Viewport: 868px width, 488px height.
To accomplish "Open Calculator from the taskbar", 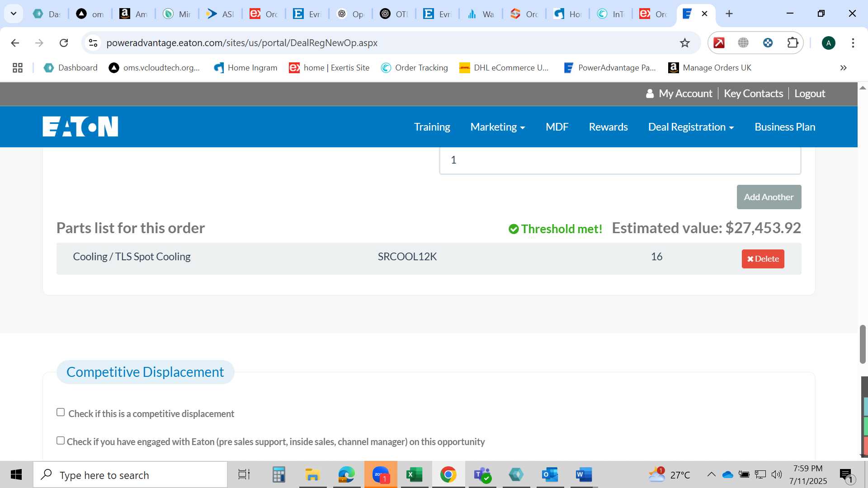I will (278, 475).
